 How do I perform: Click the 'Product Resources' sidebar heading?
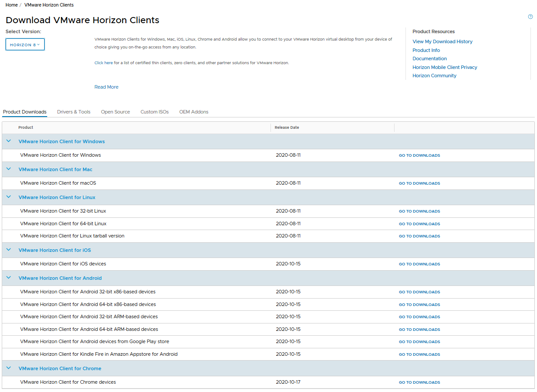click(x=433, y=31)
